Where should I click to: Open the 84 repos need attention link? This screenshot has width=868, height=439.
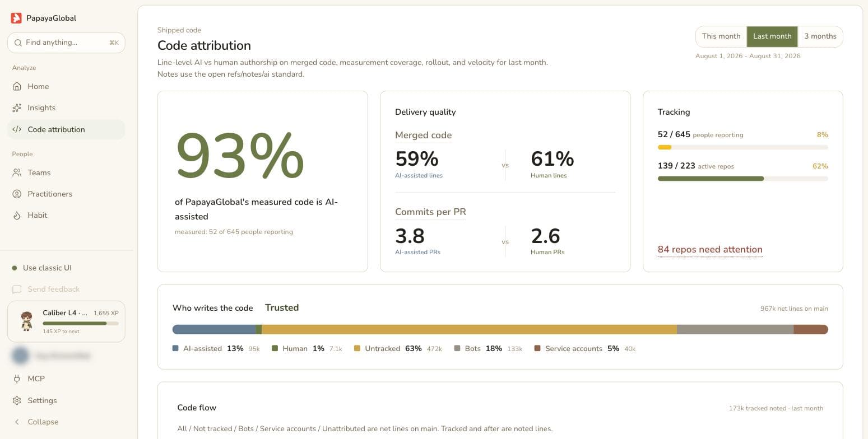[x=710, y=250]
